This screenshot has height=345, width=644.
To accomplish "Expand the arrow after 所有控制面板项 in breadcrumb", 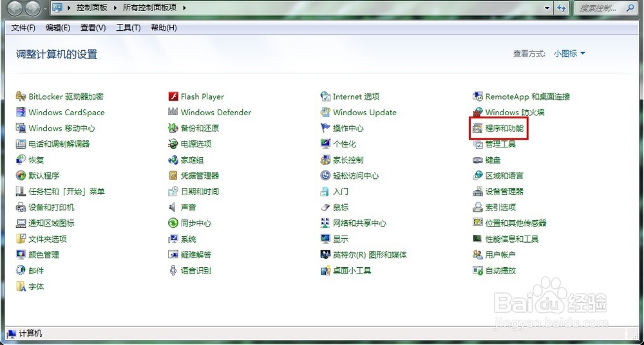I will coord(184,8).
